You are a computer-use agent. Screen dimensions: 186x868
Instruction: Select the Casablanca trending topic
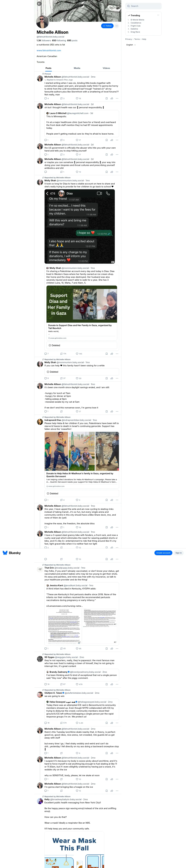tap(136, 23)
